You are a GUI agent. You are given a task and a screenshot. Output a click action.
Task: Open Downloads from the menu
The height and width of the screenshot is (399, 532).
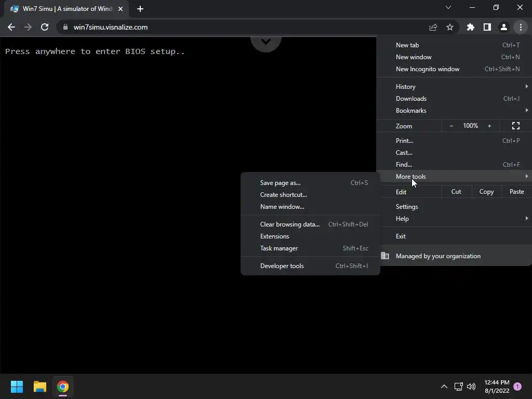(x=454, y=99)
